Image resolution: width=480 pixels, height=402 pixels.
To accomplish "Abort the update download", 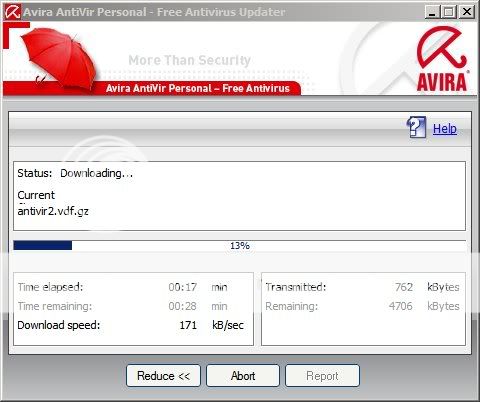I will pos(243,376).
